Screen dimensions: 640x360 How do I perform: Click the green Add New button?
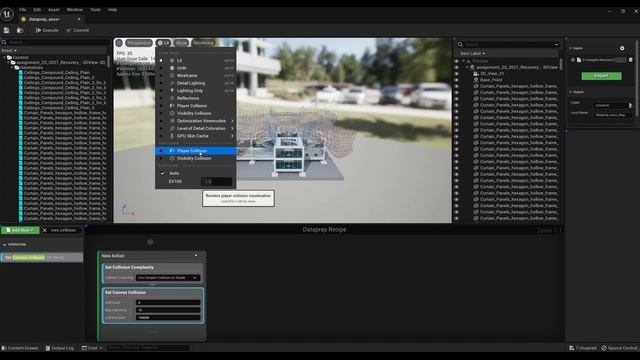tap(20, 230)
